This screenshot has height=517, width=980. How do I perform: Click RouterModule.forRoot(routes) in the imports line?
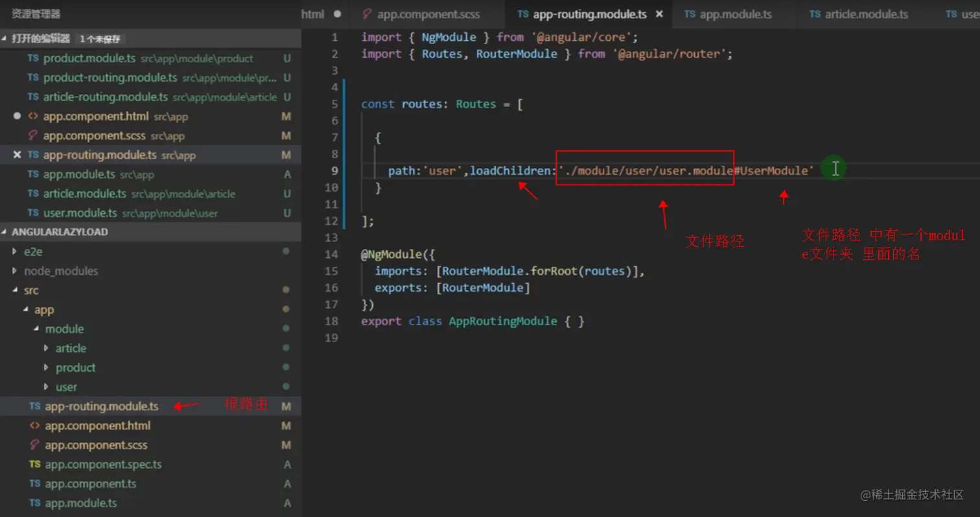pos(537,271)
